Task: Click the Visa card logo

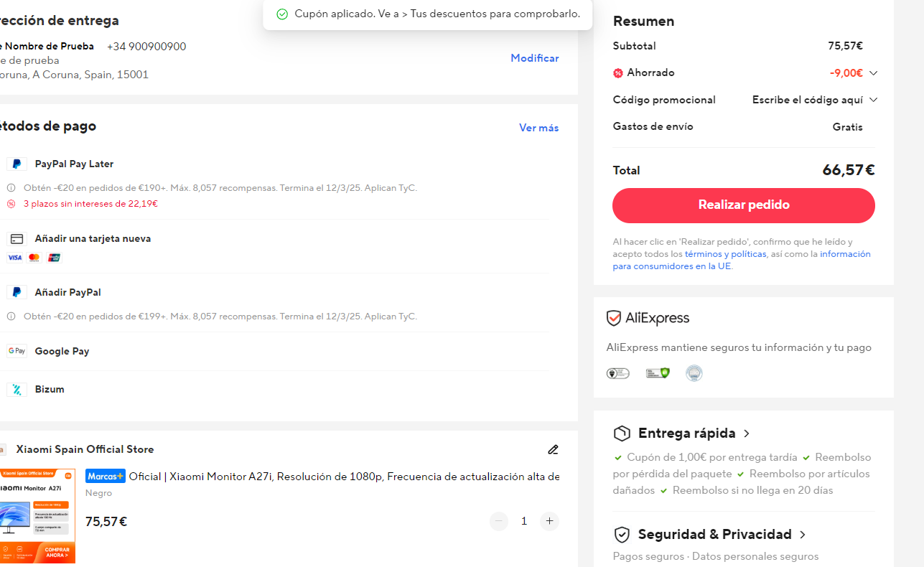Action: pos(14,258)
